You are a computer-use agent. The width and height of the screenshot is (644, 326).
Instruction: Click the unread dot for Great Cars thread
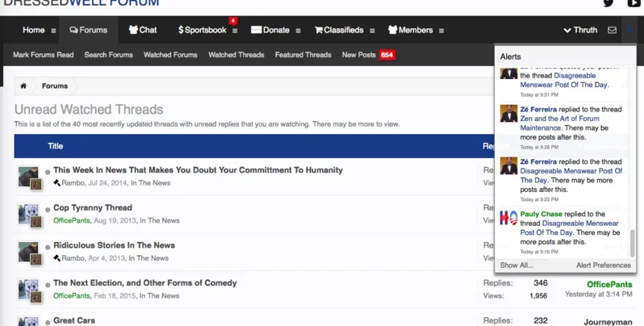pos(48,323)
